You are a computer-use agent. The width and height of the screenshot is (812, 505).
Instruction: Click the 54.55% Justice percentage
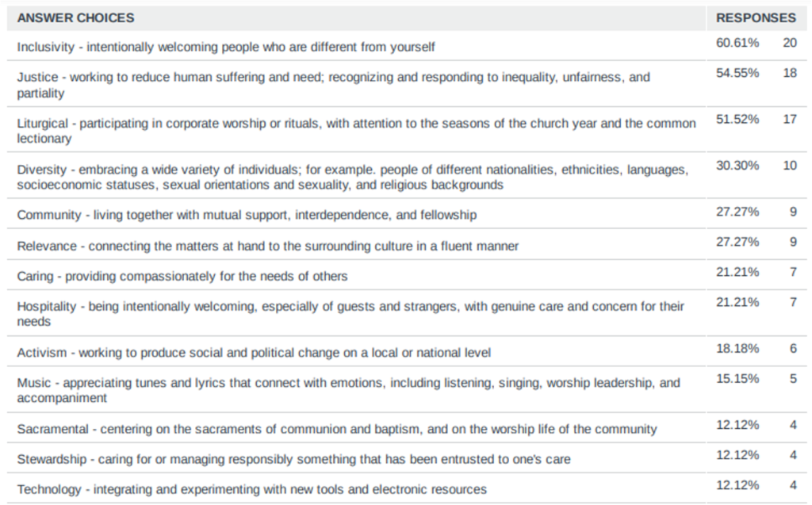(737, 73)
